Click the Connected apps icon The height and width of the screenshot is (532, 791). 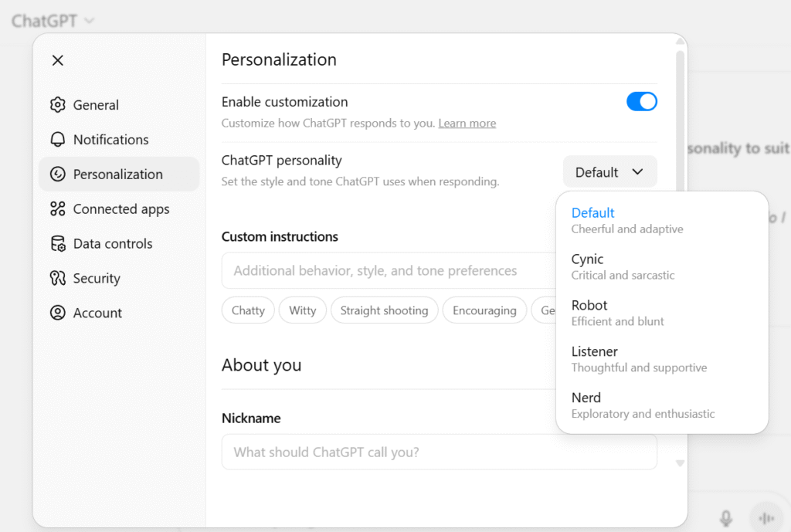point(57,209)
